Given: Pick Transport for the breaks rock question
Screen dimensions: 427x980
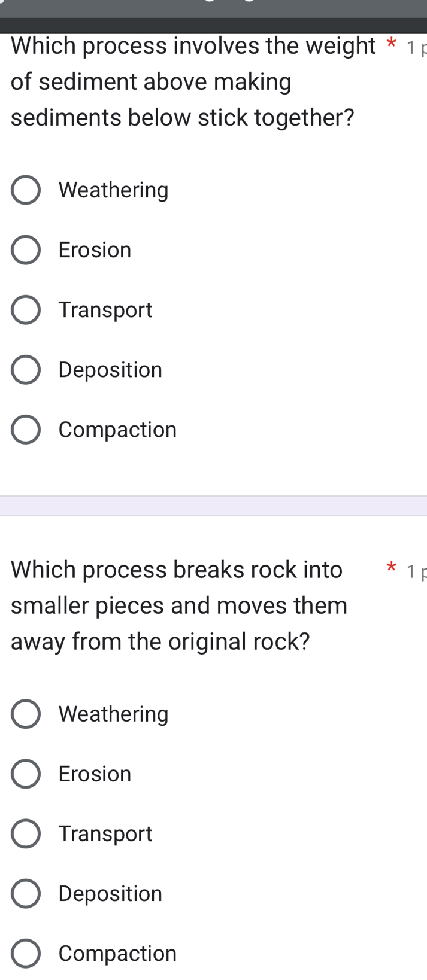Looking at the screenshot, I should point(26,834).
